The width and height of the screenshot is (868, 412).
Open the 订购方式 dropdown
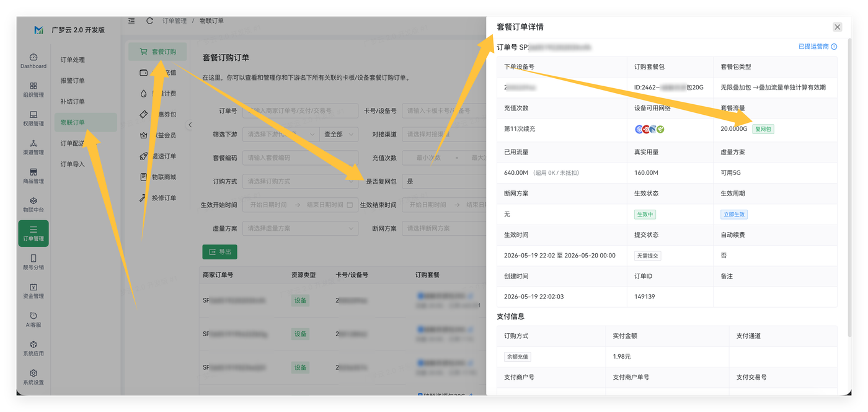click(300, 181)
